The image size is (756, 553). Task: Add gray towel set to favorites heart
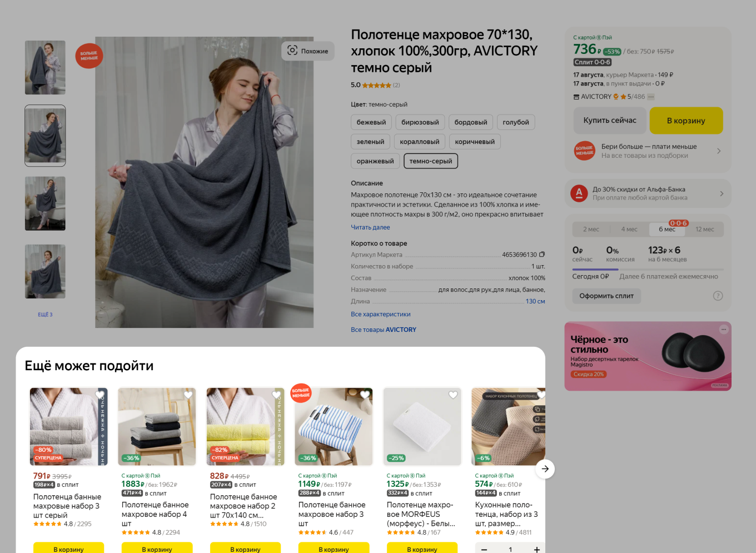click(100, 395)
